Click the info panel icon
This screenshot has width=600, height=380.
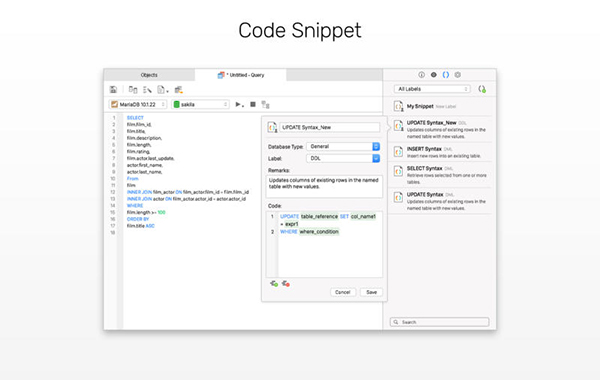[x=421, y=75]
